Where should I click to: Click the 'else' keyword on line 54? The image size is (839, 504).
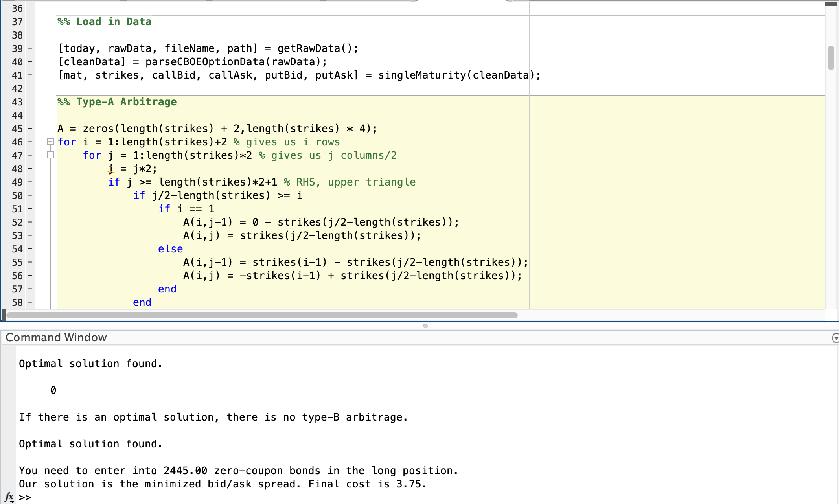click(x=171, y=249)
